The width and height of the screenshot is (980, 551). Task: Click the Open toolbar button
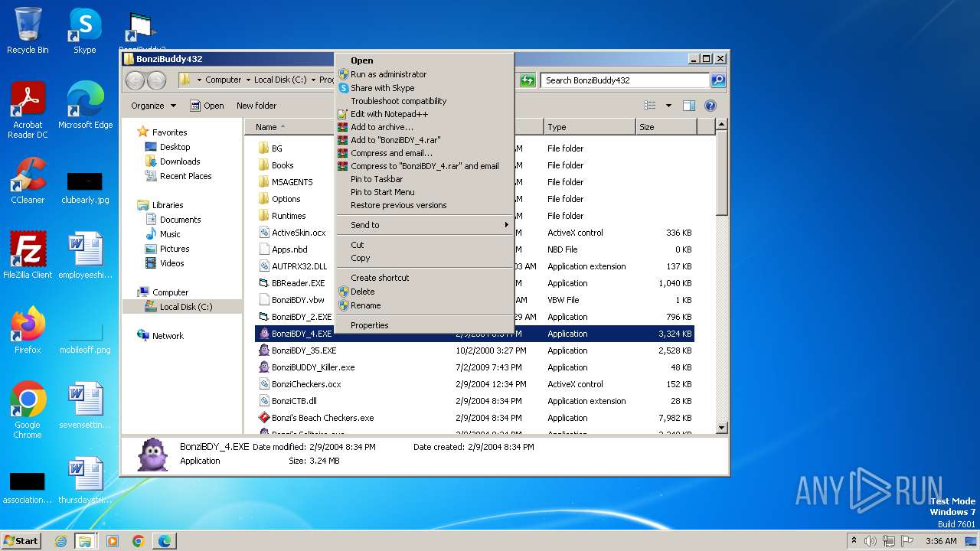207,106
